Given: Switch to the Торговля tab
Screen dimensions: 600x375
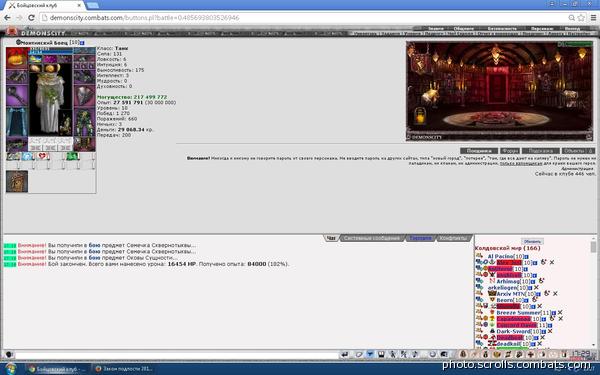Looking at the screenshot, I should click(x=420, y=238).
